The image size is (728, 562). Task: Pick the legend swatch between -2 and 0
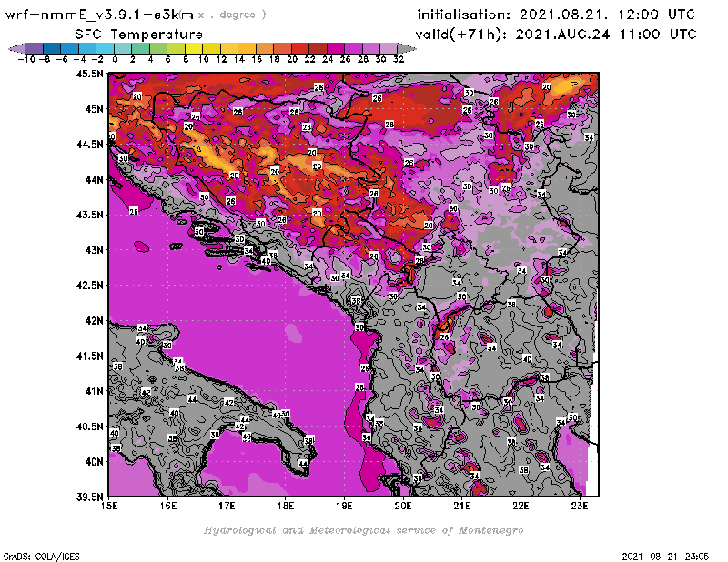click(105, 48)
